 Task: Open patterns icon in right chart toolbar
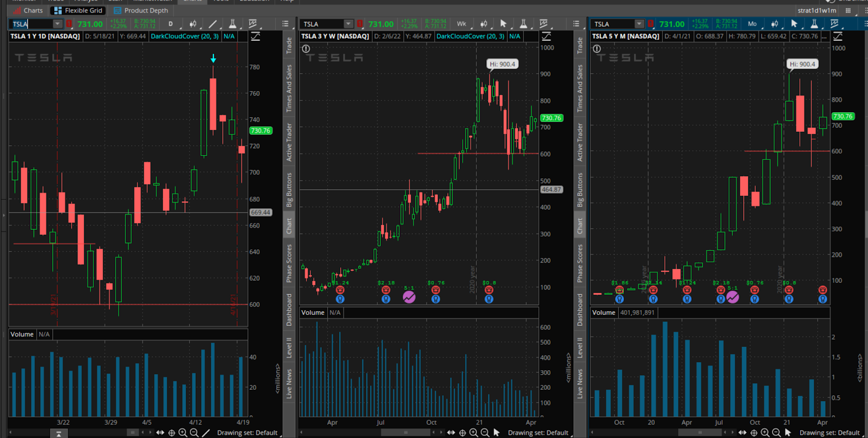pyautogui.click(x=834, y=24)
